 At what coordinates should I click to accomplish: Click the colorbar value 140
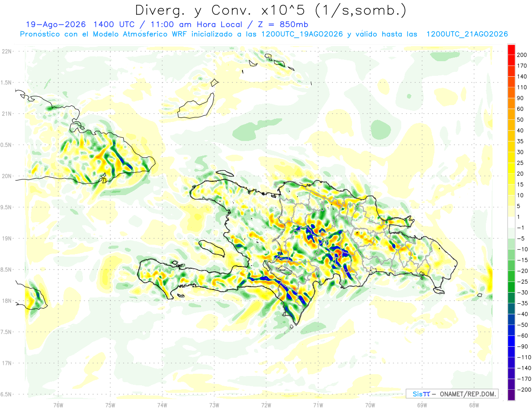[522, 77]
